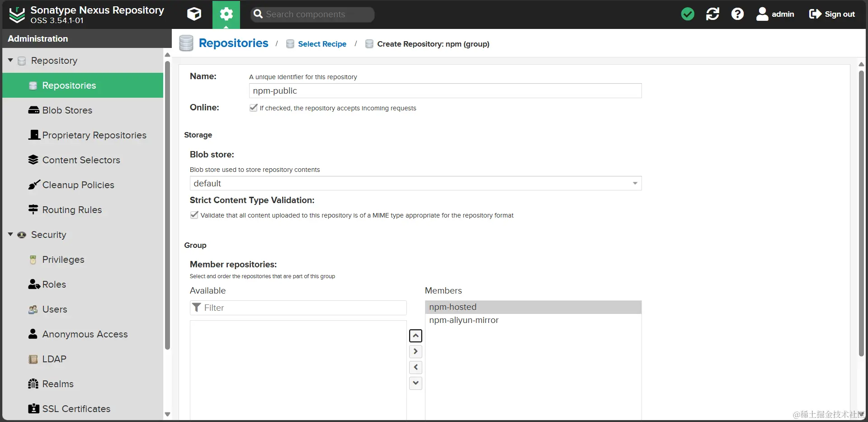Collapse the Repository tree section
Screen dimensions: 868x422
[x=10, y=60]
